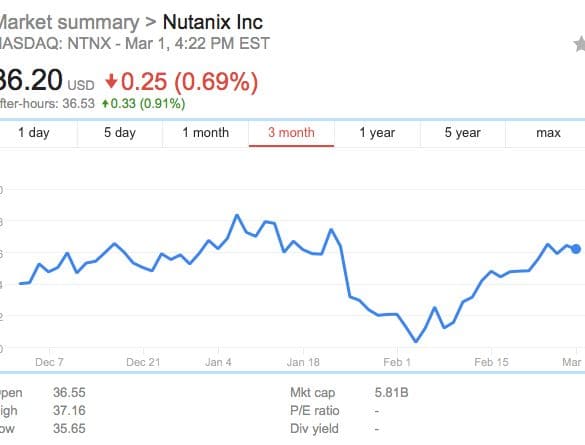Image resolution: width=585 pixels, height=445 pixels.
Task: Click the Dec 21 date label
Action: 143,362
